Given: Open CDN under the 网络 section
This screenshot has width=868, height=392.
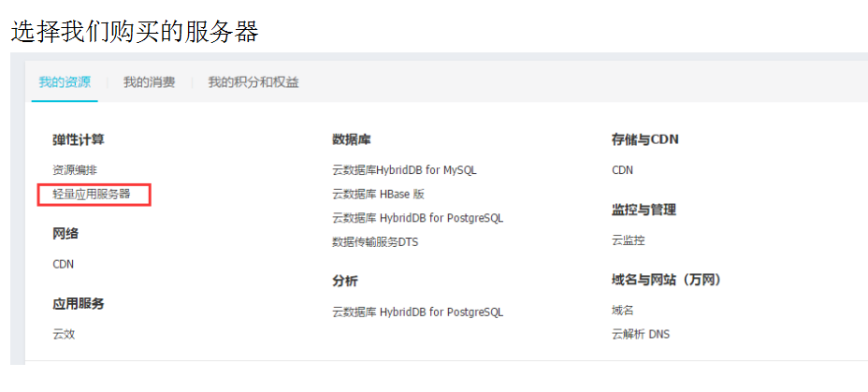Looking at the screenshot, I should click(x=63, y=265).
